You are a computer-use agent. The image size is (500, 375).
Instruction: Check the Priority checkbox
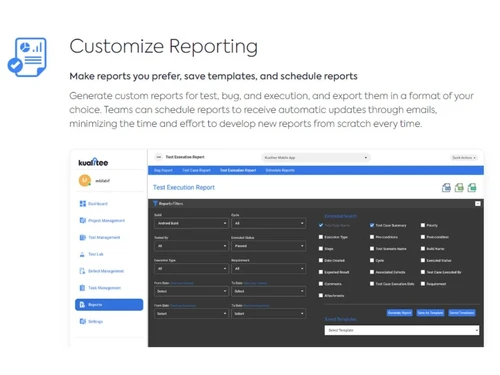423,225
